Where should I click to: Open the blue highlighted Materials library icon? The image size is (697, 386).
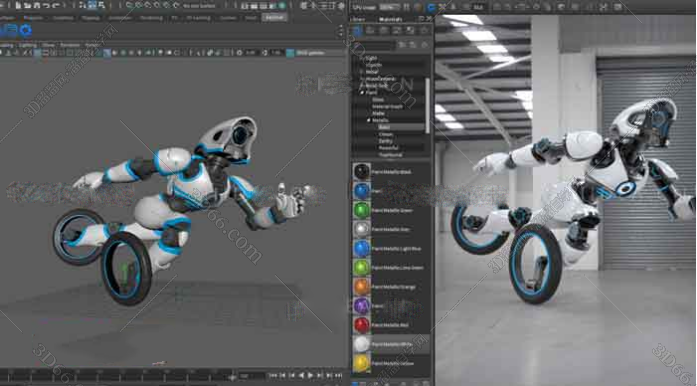pos(357,30)
